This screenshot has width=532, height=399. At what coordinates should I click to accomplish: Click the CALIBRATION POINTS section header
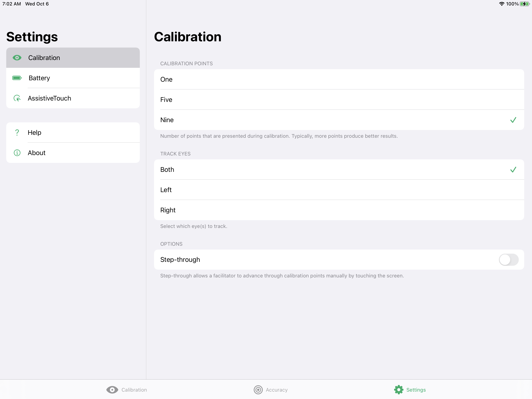(186, 64)
